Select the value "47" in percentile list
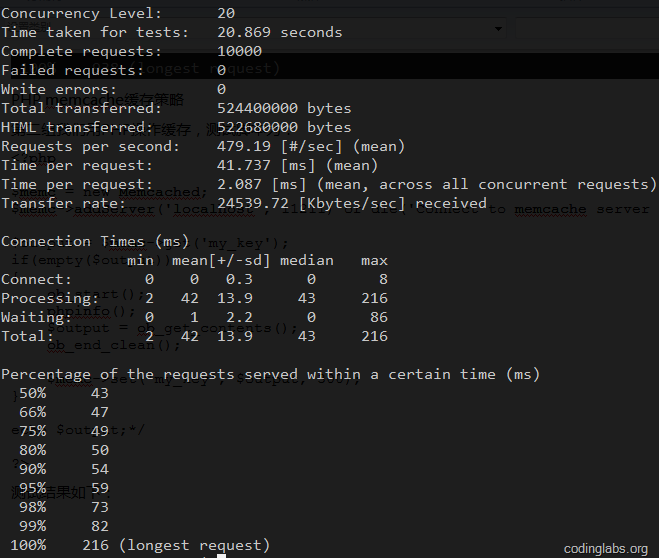 click(100, 412)
